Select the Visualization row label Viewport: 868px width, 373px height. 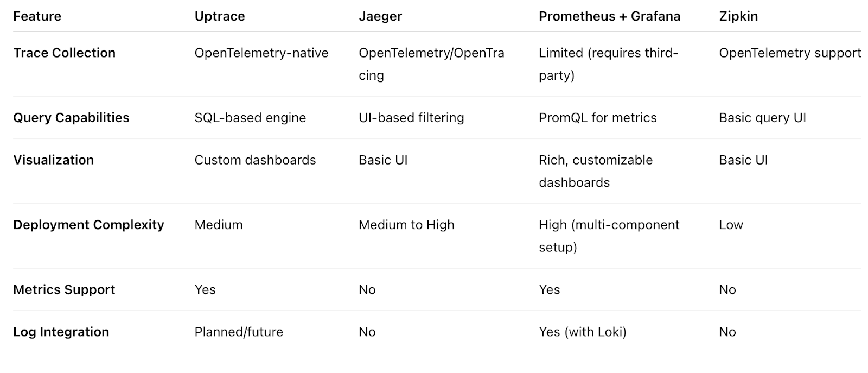coord(53,160)
